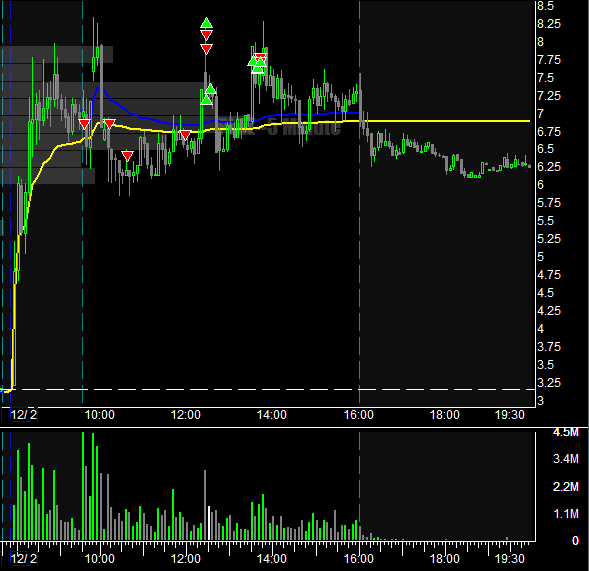Image resolution: width=589 pixels, height=571 pixels.
Task: Click the dashed vertical session line at 16:00
Action: (x=359, y=203)
